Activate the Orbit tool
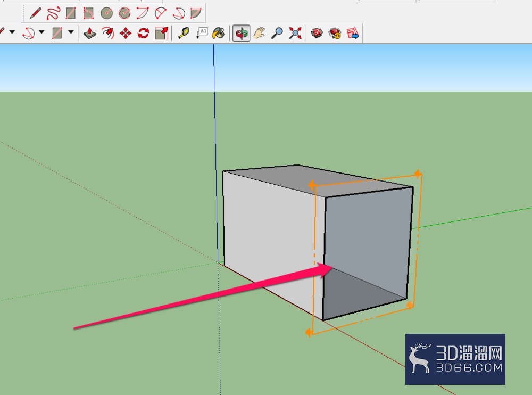The height and width of the screenshot is (395, 532). click(x=241, y=34)
